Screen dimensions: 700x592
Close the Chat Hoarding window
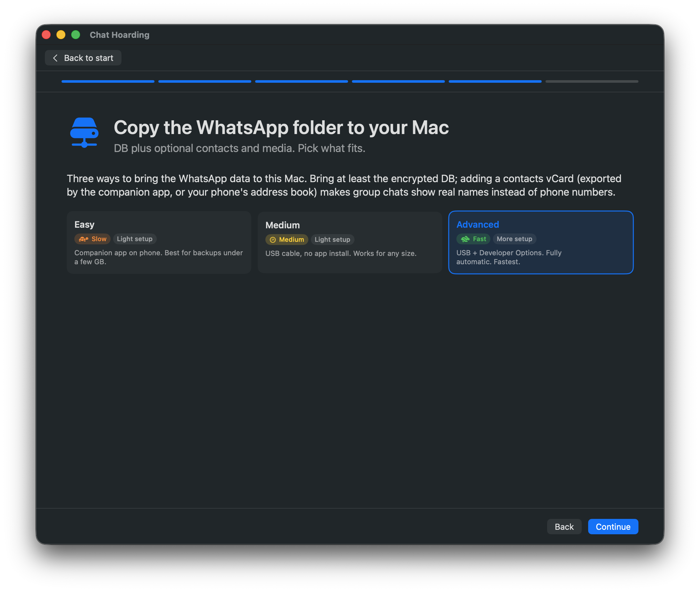(46, 35)
